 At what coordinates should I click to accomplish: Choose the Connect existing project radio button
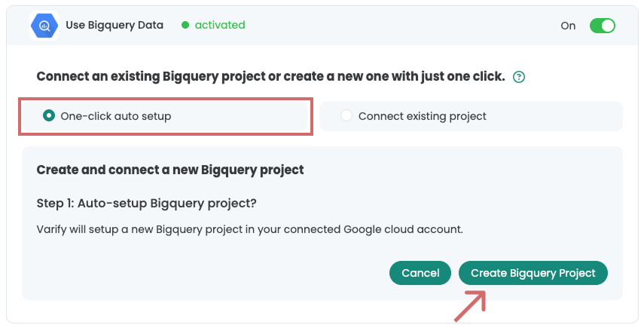(x=346, y=115)
